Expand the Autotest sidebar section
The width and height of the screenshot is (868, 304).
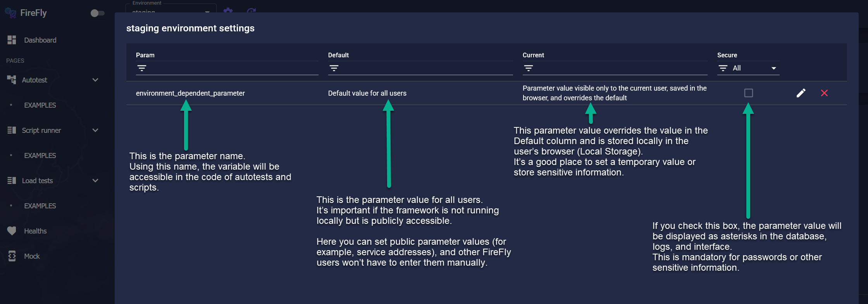[x=95, y=80]
